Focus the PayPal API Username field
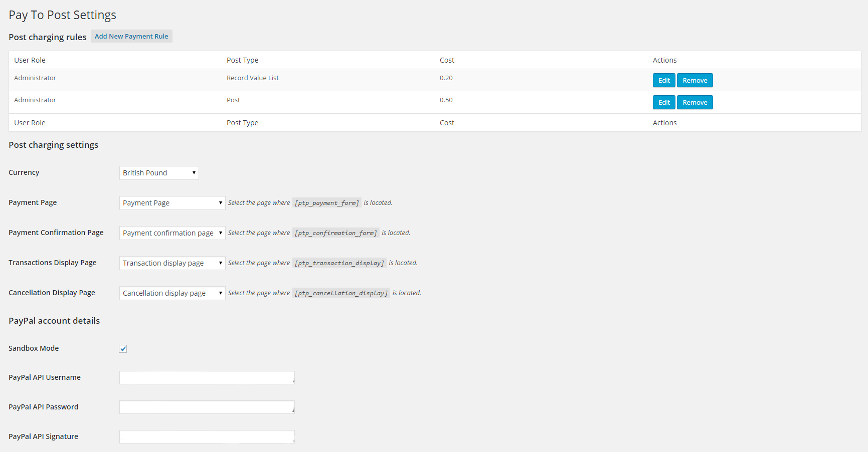Screen dimensions: 868x452 coord(207,377)
